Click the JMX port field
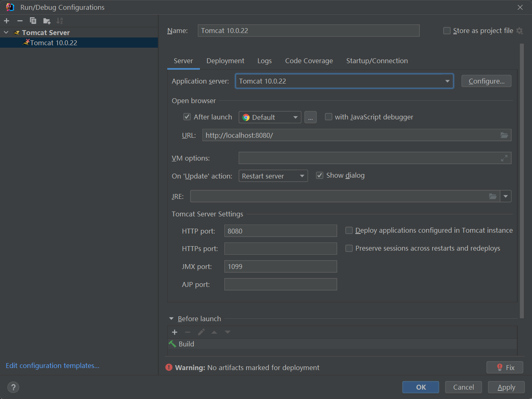The width and height of the screenshot is (532, 399). [281, 267]
